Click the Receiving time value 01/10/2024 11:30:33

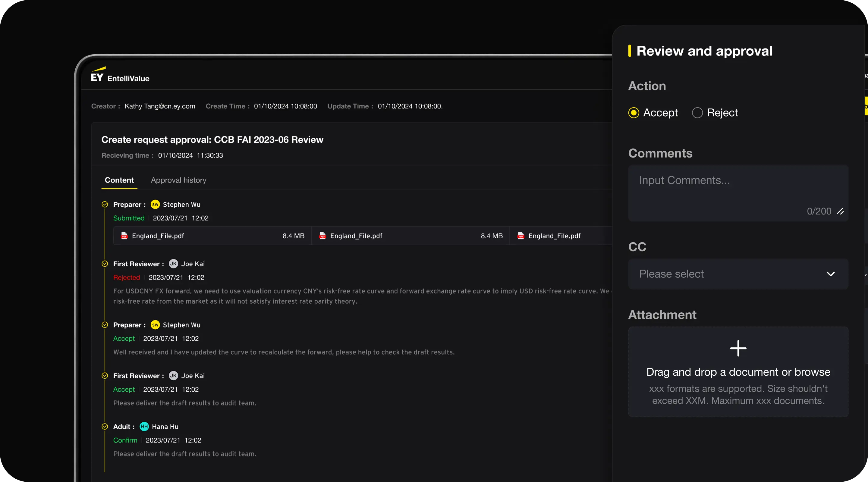coord(190,155)
